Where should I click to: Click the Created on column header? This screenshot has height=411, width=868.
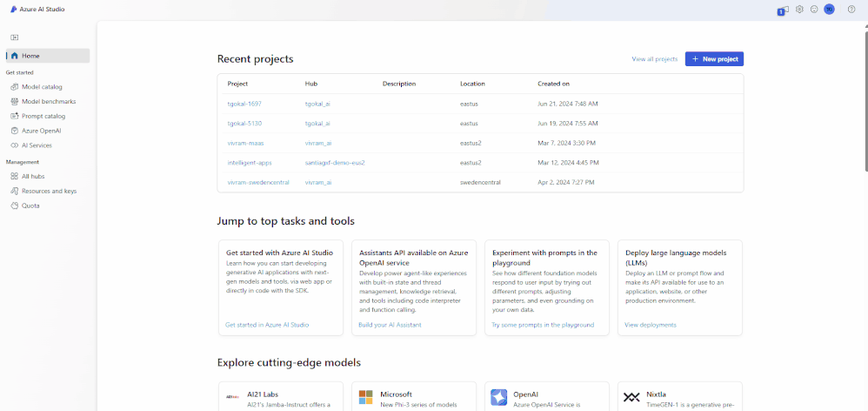[553, 84]
